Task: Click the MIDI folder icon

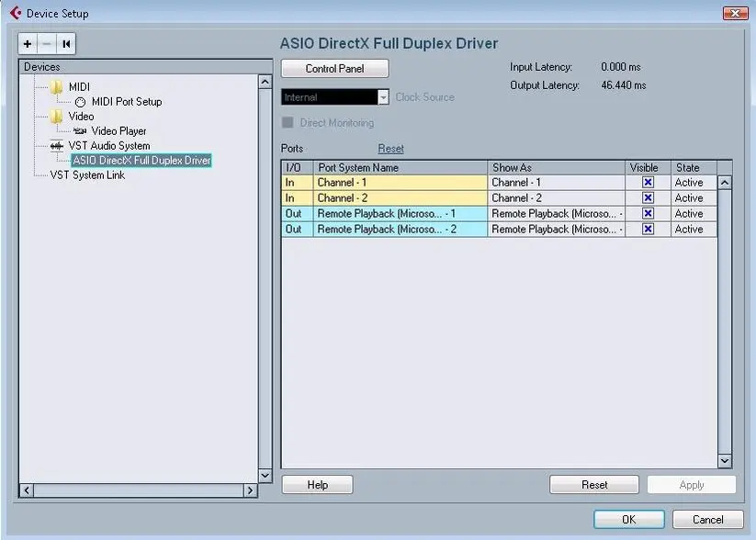Action: [57, 87]
